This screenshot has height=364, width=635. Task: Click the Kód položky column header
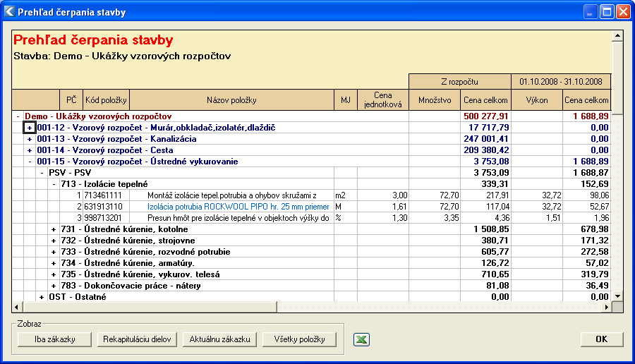[x=106, y=100]
